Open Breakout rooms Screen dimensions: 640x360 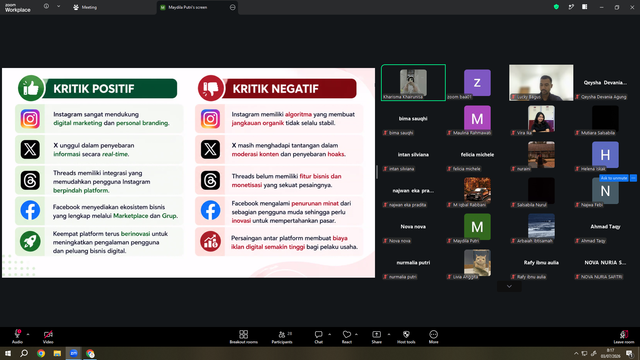(244, 337)
